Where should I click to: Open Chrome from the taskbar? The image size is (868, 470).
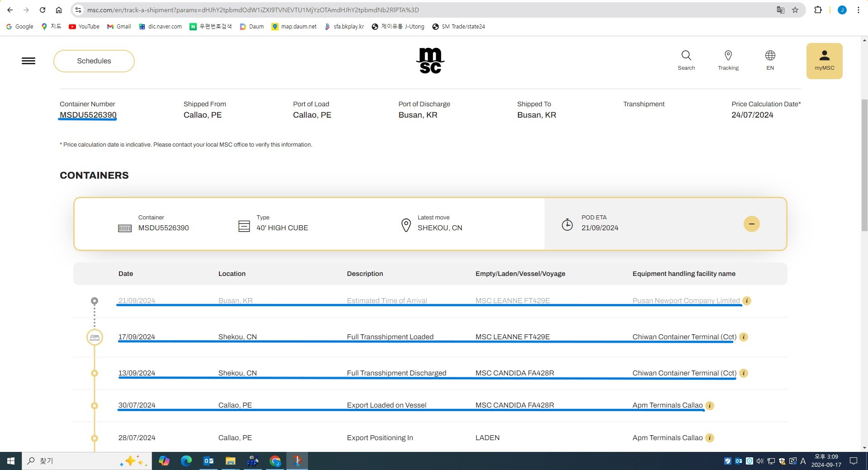pyautogui.click(x=275, y=461)
